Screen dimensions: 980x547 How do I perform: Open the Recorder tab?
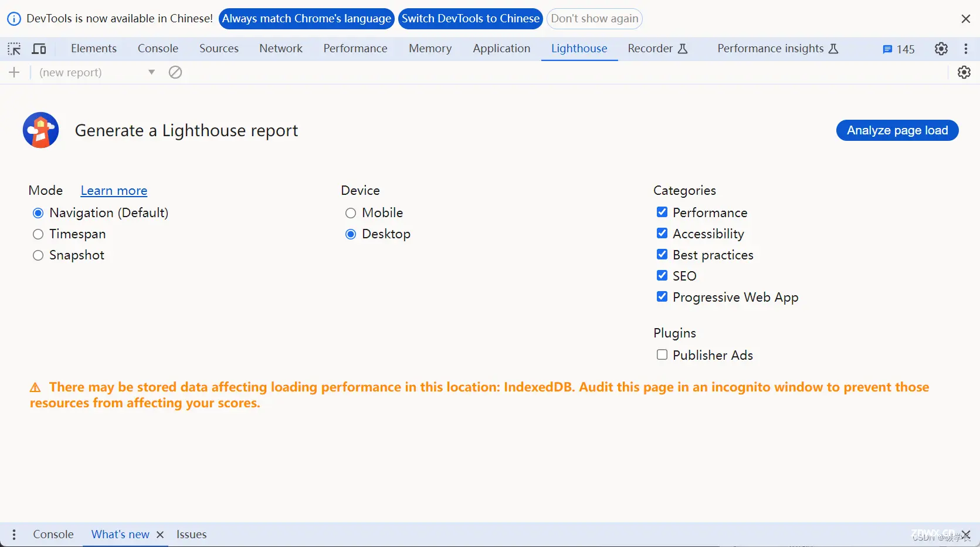[x=657, y=49]
